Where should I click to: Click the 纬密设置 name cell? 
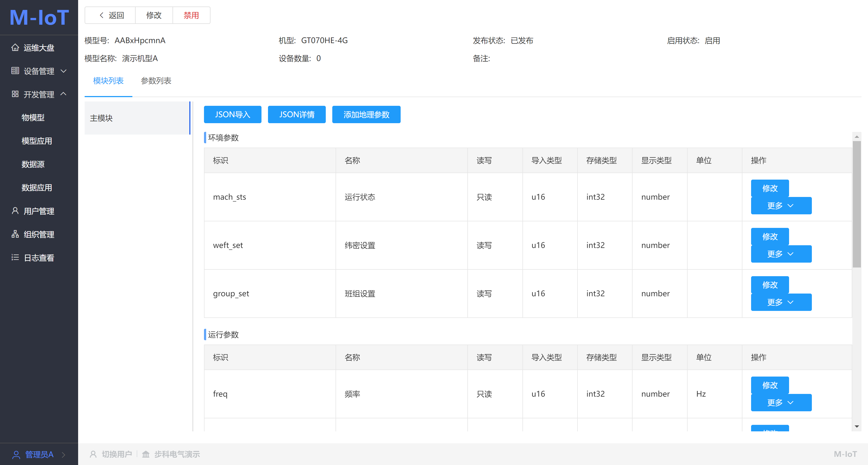point(402,245)
